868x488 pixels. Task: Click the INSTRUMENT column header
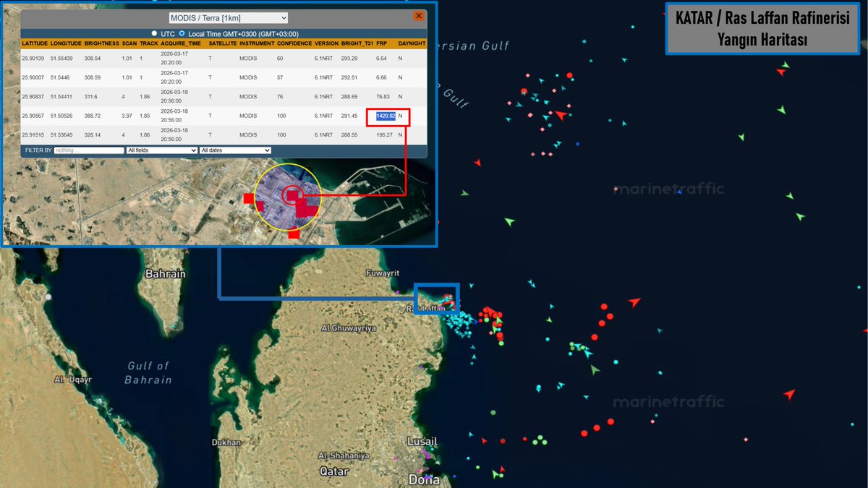tap(257, 43)
